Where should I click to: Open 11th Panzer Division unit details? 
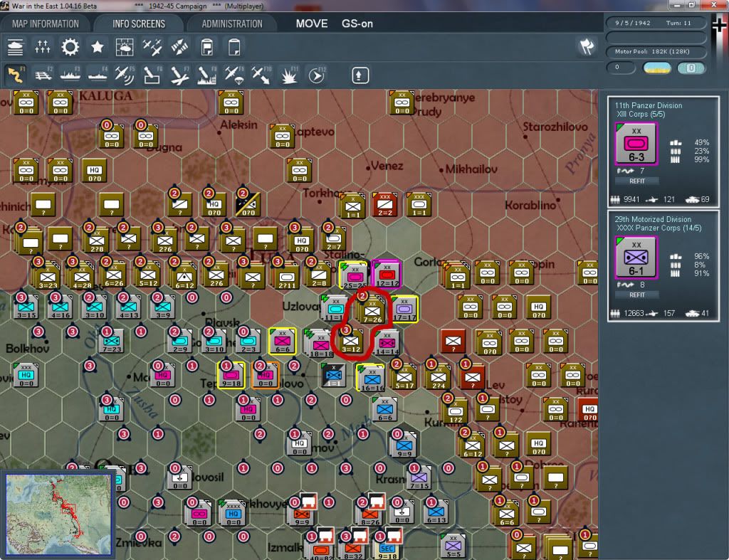coord(649,105)
